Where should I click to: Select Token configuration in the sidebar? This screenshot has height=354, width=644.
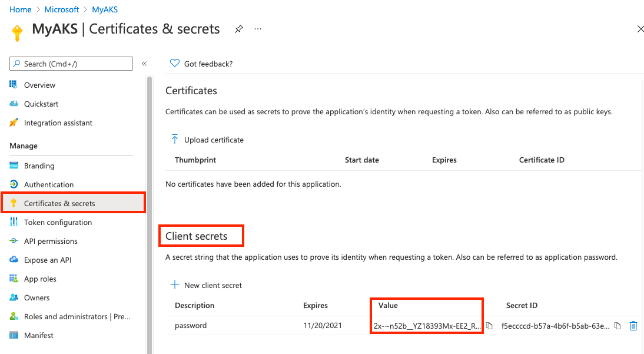pos(58,222)
